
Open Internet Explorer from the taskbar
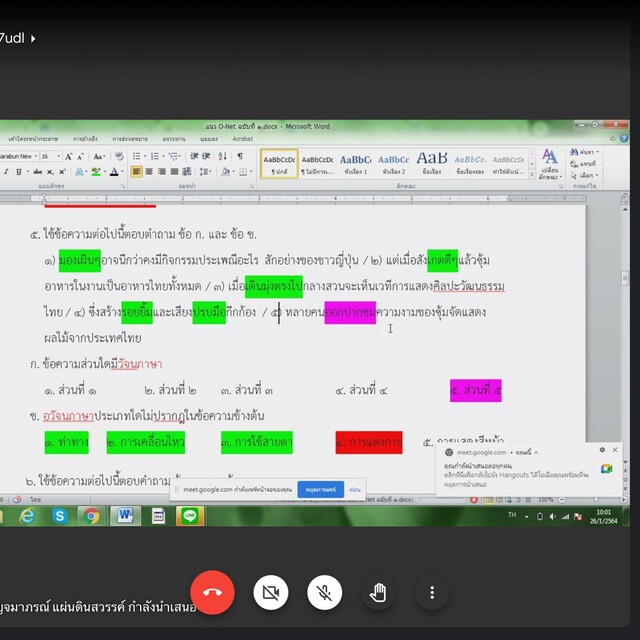pyautogui.click(x=27, y=516)
